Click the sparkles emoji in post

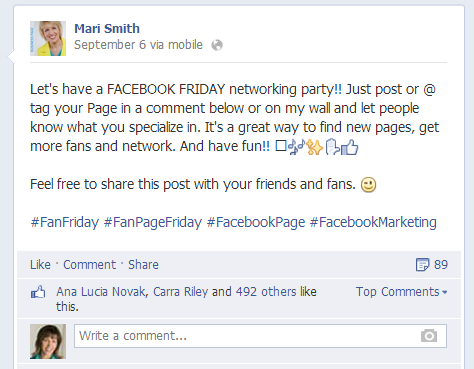click(x=315, y=147)
